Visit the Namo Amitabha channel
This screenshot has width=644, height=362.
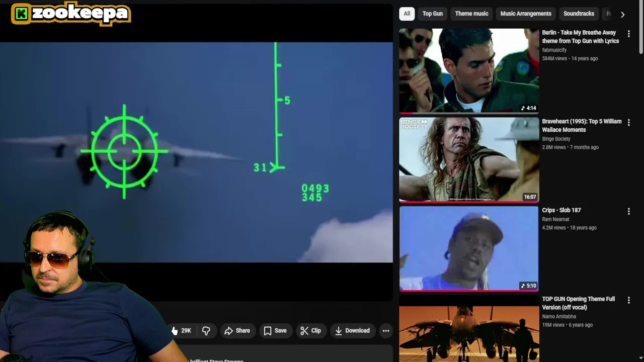point(559,316)
